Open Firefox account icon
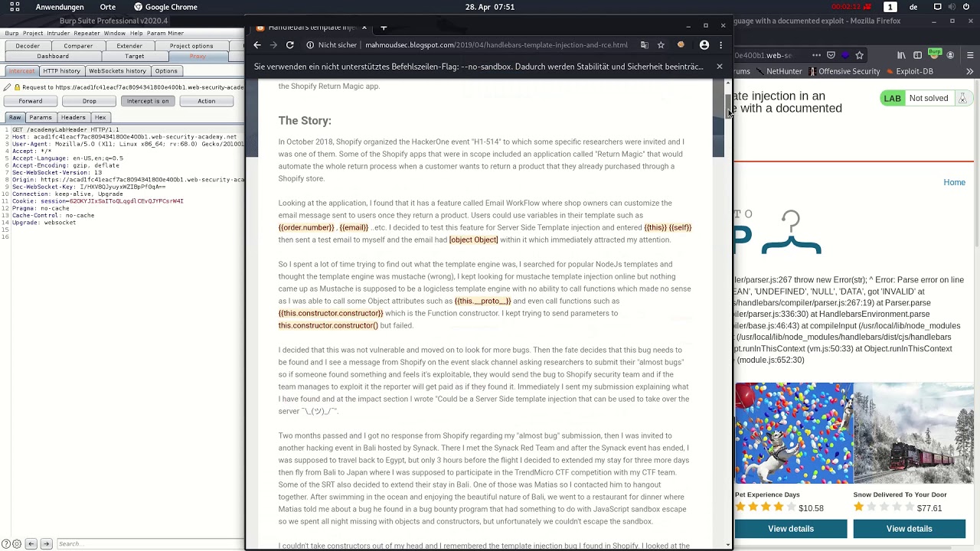The image size is (980, 551). (x=950, y=55)
